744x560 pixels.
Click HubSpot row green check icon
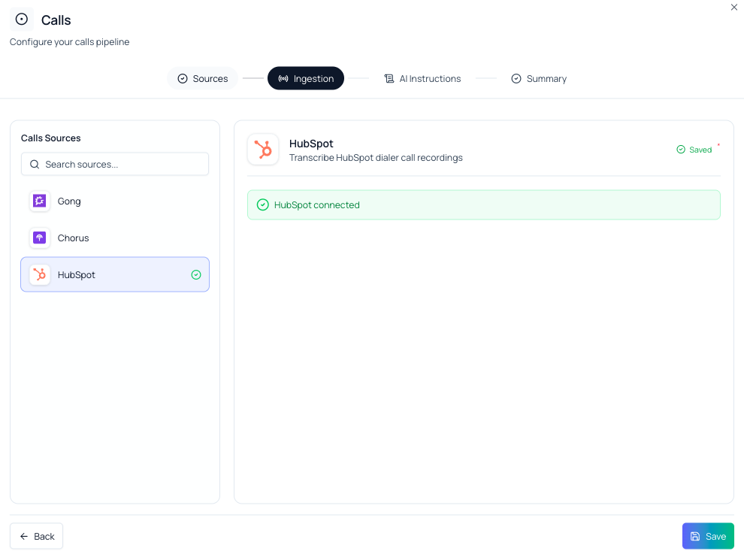(x=196, y=275)
